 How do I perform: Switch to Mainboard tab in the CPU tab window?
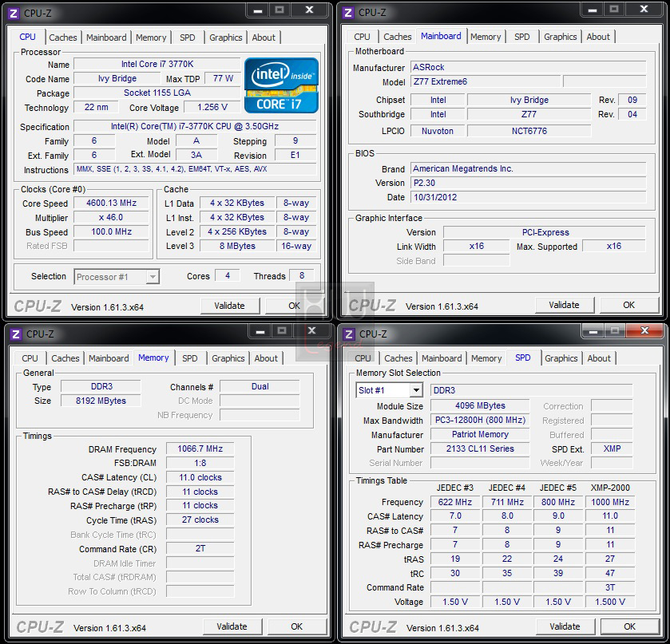(106, 38)
